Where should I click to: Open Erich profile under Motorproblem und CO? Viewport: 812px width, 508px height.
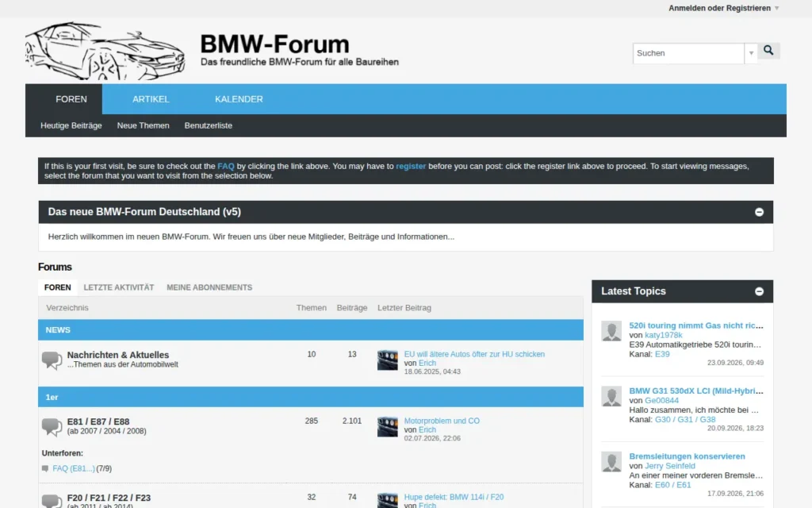tap(427, 429)
